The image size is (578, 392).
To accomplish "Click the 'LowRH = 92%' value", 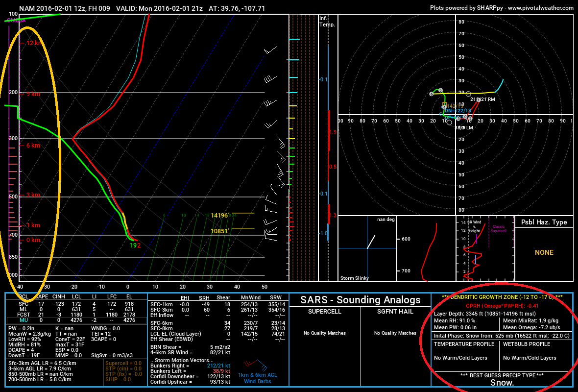I will pyautogui.click(x=24, y=339).
